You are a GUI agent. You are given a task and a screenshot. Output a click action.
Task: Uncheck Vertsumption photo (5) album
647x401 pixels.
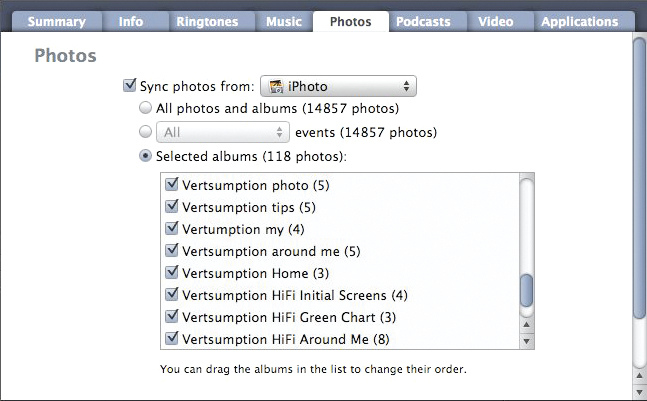click(171, 184)
